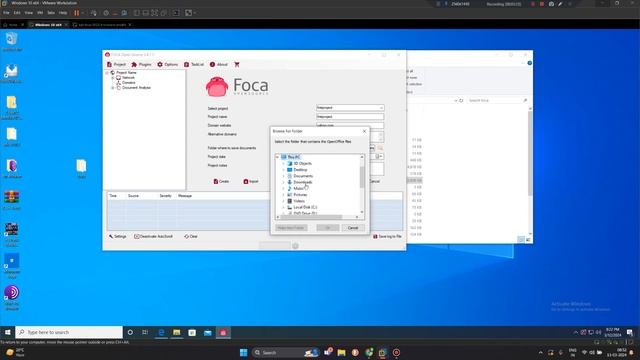
Task: Open the Tor Browser desktop icon
Action: 12,298
